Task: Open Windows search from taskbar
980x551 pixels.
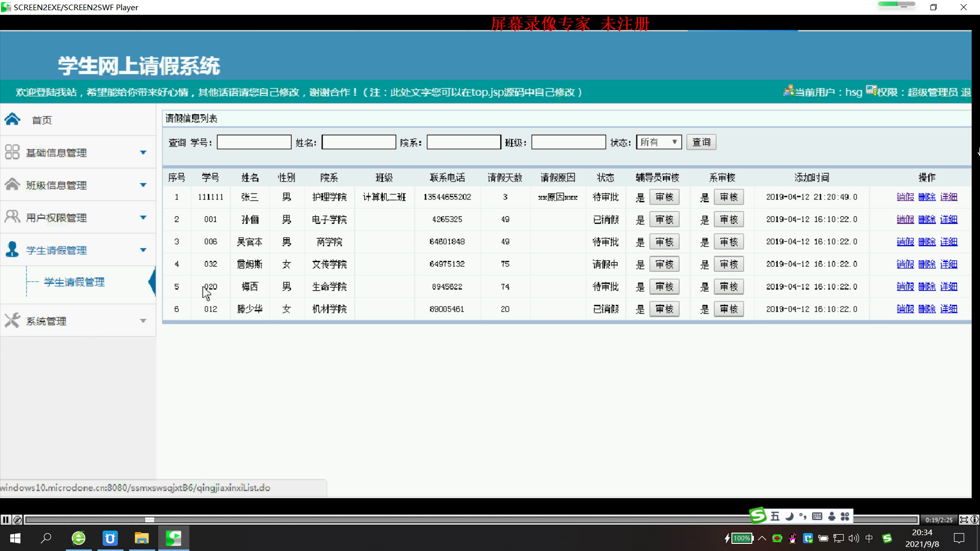Action: point(46,538)
